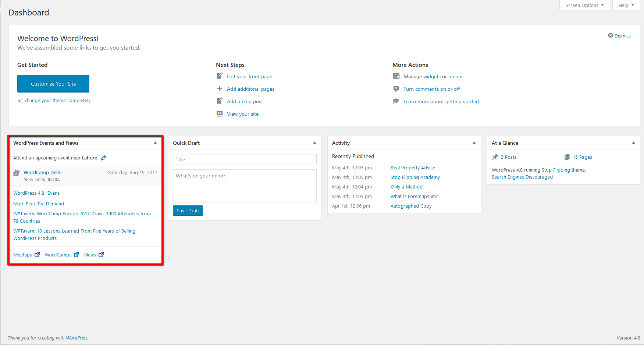The width and height of the screenshot is (644, 345).
Task: Click the Save Draft button
Action: tap(188, 211)
